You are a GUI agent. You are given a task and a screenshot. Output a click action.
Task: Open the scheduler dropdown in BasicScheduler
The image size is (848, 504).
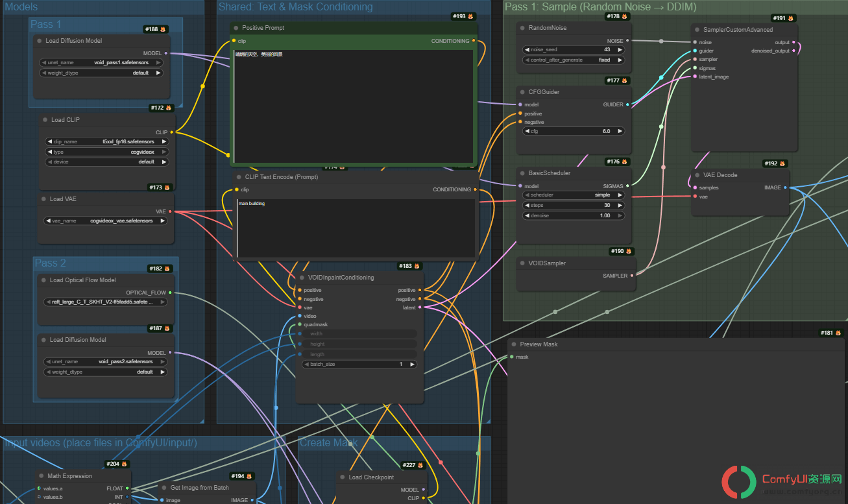coord(574,195)
